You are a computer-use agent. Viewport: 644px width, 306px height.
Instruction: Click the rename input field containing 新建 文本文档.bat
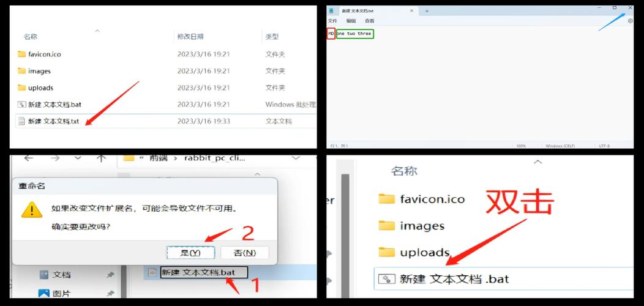click(204, 272)
